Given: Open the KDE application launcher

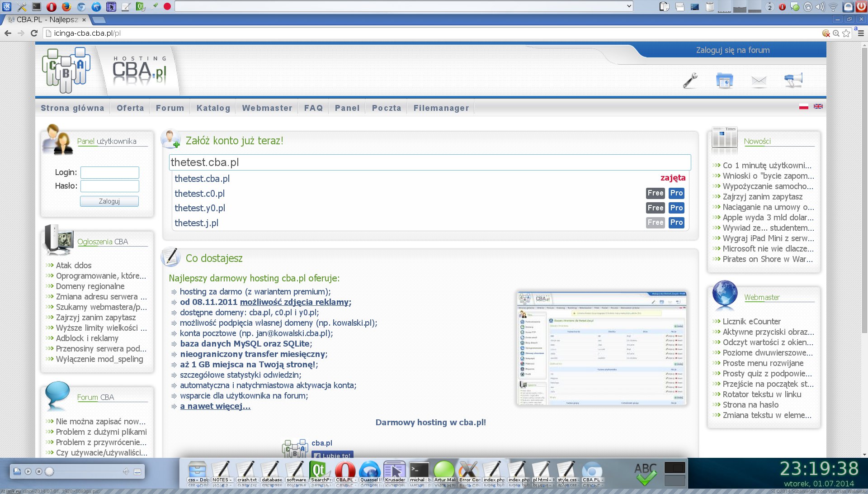Looking at the screenshot, I should pos(6,6).
